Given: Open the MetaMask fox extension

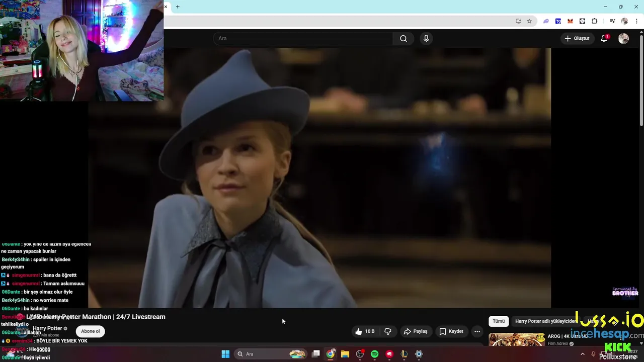Looking at the screenshot, I should (x=570, y=21).
